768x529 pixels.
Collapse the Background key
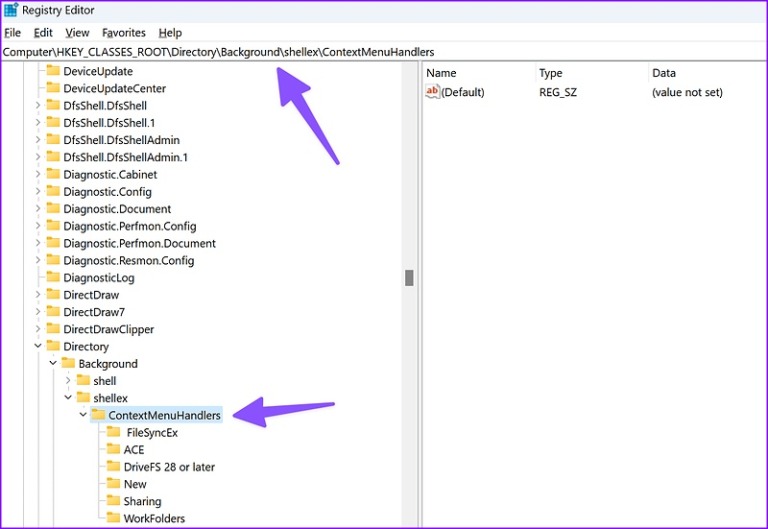(53, 363)
